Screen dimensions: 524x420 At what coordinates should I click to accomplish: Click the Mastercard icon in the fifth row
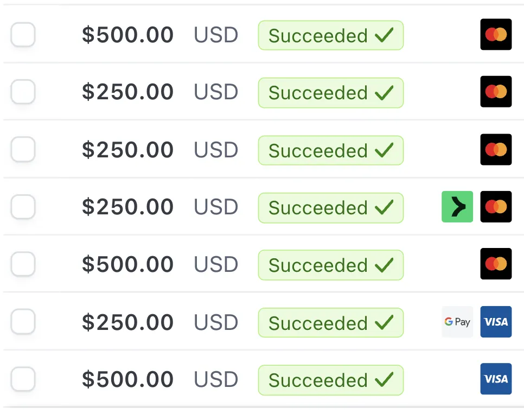496,264
